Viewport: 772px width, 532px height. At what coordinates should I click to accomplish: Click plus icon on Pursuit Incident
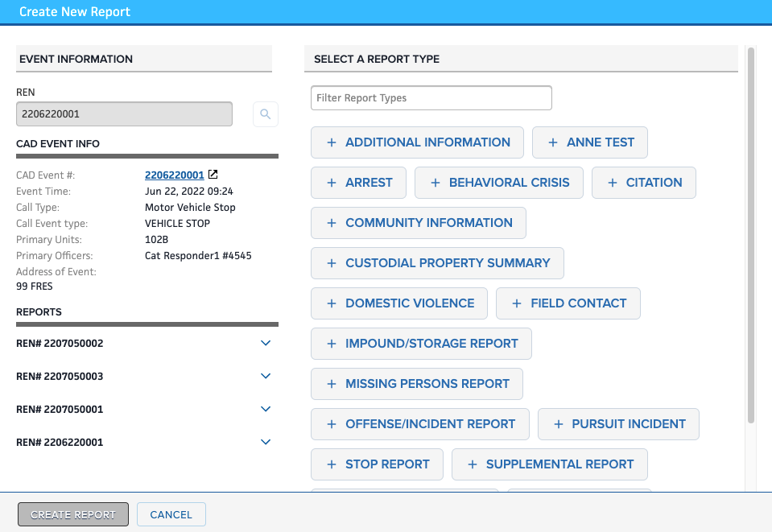[557, 424]
